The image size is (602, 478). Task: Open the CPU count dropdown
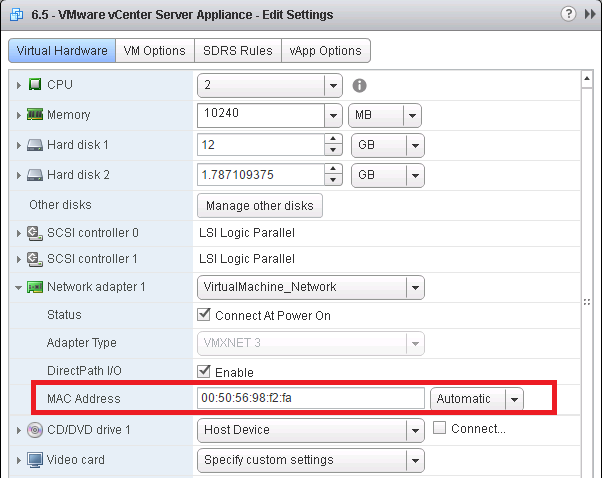(333, 85)
